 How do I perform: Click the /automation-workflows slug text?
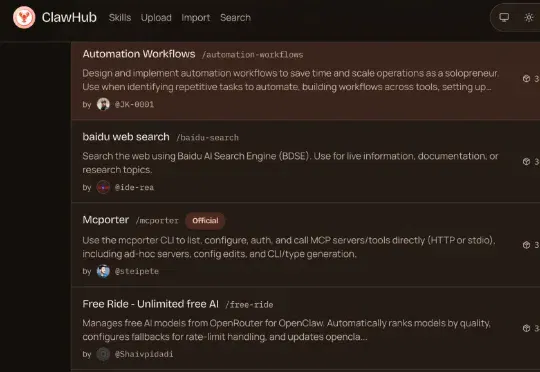252,55
